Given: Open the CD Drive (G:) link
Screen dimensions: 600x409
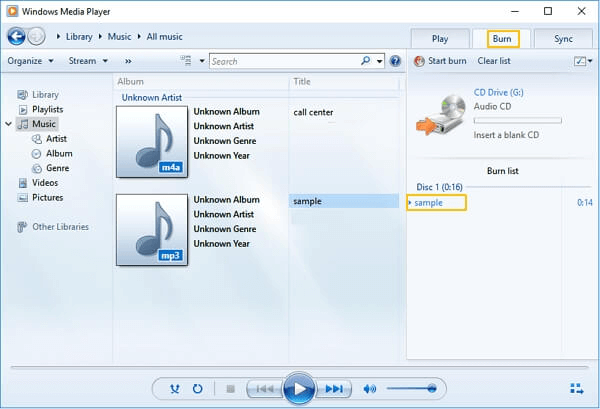Looking at the screenshot, I should [x=499, y=92].
